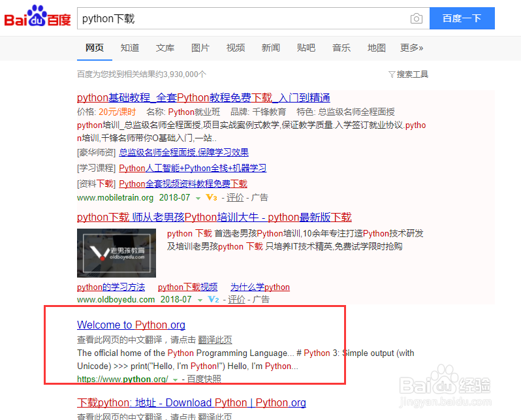Open link Python人工智能+Python全栈+机器学习
The width and height of the screenshot is (521, 420).
click(193, 169)
